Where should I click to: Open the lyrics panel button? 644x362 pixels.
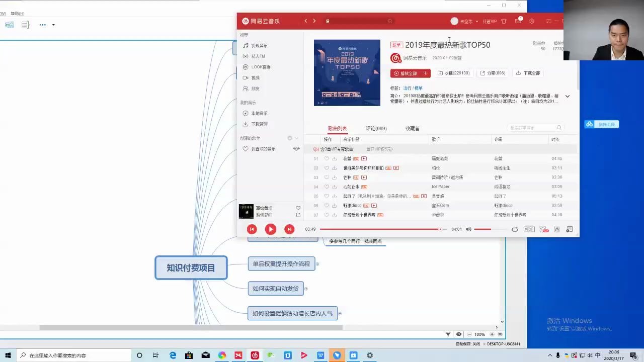point(557,229)
